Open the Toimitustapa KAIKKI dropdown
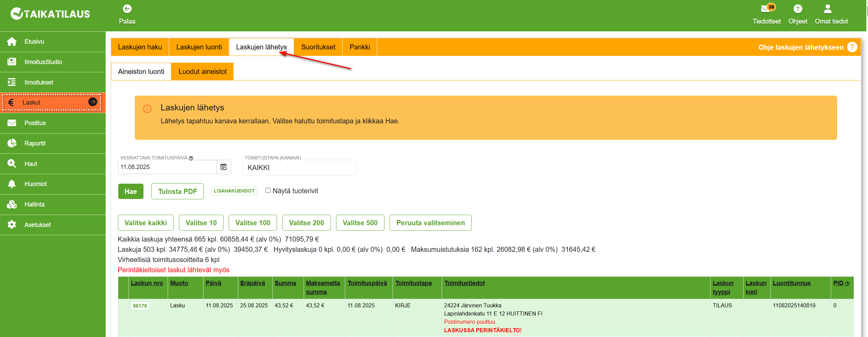The width and height of the screenshot is (868, 337). tap(299, 168)
